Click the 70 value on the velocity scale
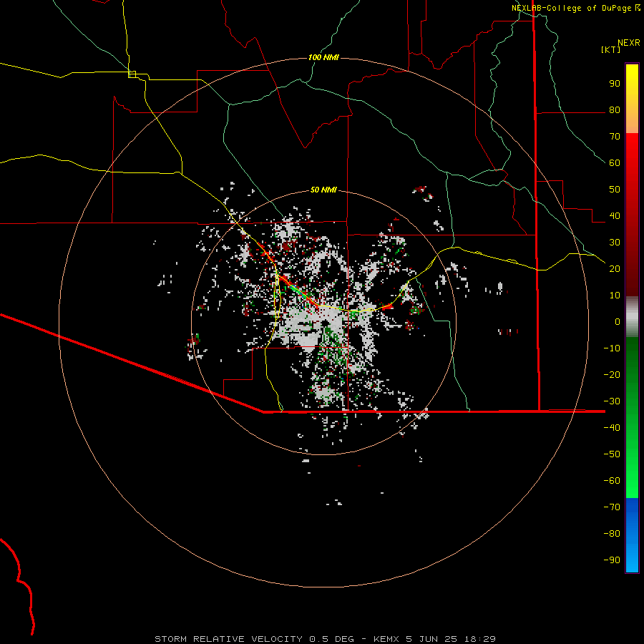Screen dimensions: 644x644 tap(615, 137)
